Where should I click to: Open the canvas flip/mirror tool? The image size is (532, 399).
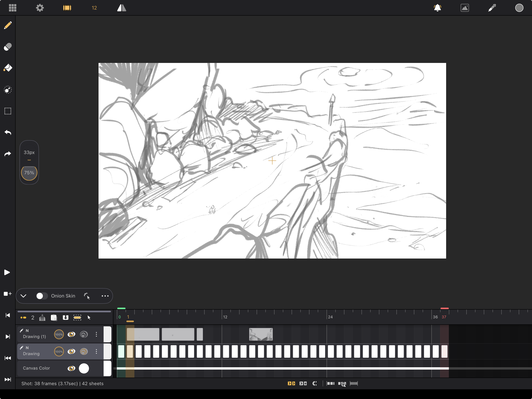coord(122,8)
